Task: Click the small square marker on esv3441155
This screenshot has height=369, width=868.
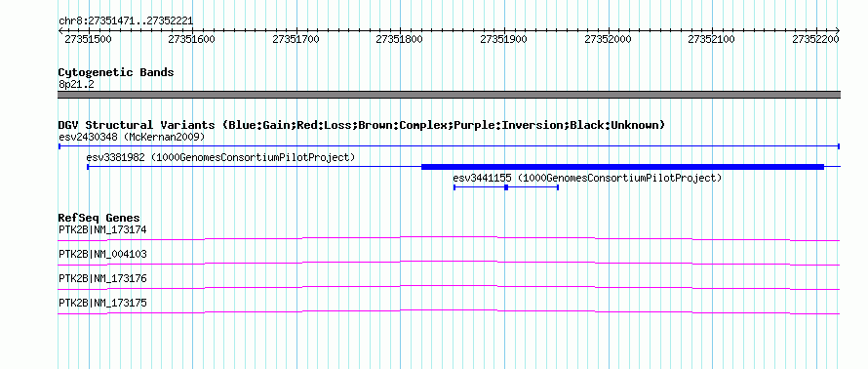Action: [x=506, y=187]
